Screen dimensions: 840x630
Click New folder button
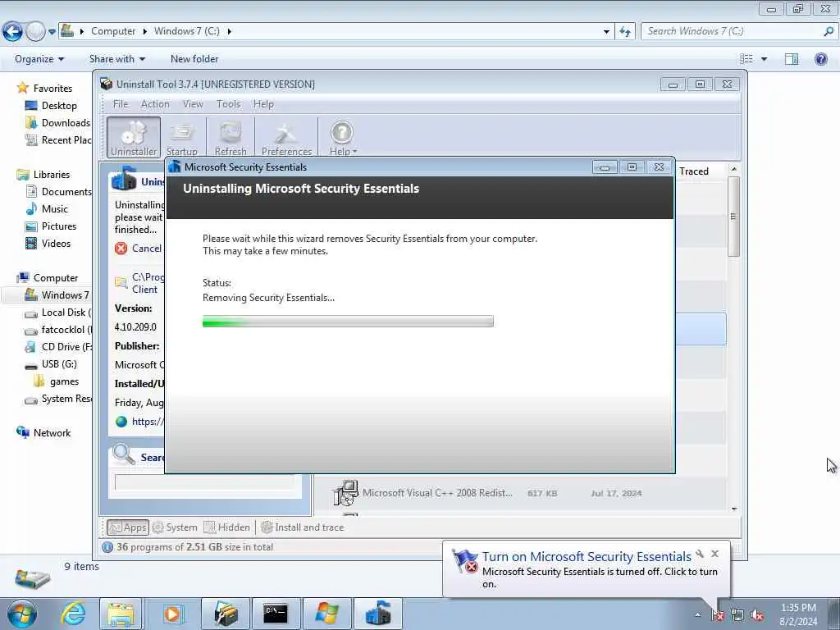tap(194, 59)
